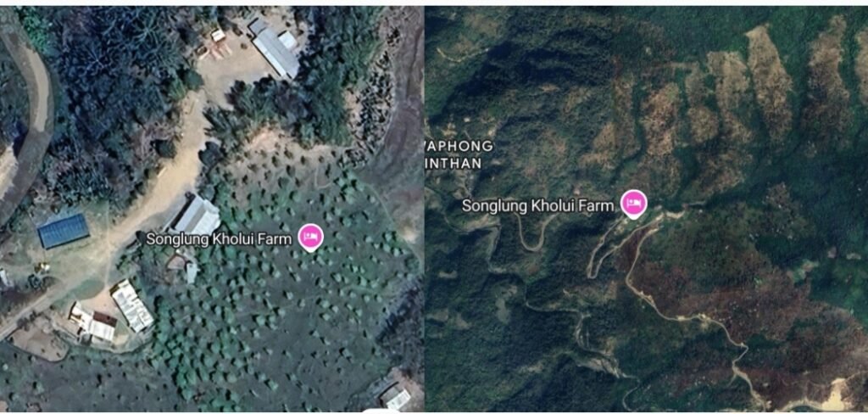The height and width of the screenshot is (414, 868).
Task: Open Songlung Kholui Farm label on left map
Action: (x=219, y=239)
